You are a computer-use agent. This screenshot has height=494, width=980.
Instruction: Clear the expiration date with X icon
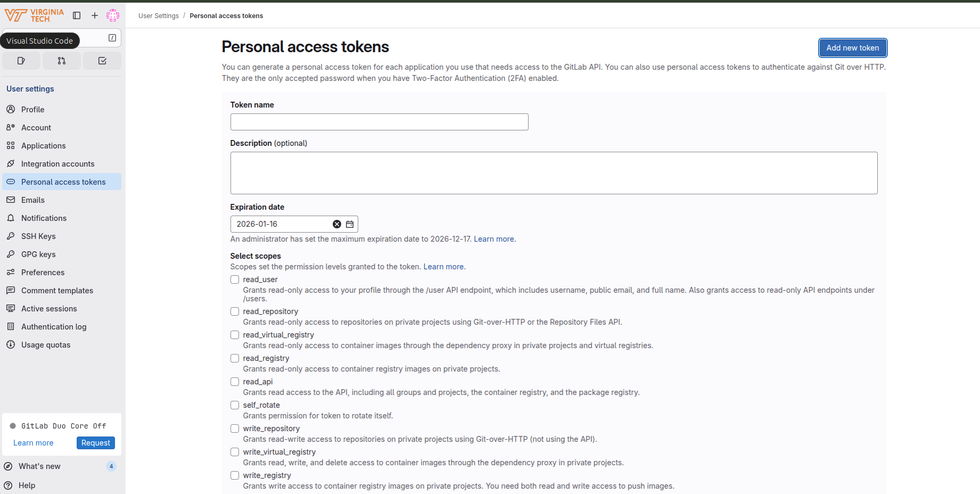click(337, 224)
